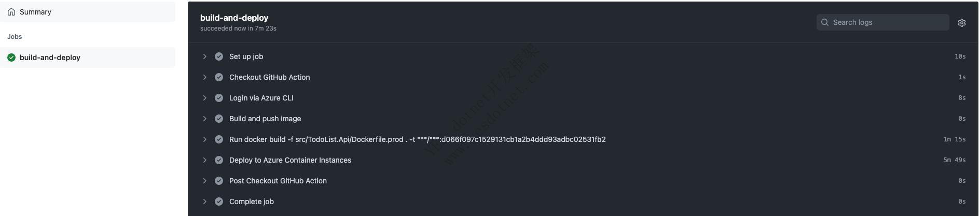Expand the Set up job step
The image size is (980, 216).
pyautogui.click(x=204, y=56)
